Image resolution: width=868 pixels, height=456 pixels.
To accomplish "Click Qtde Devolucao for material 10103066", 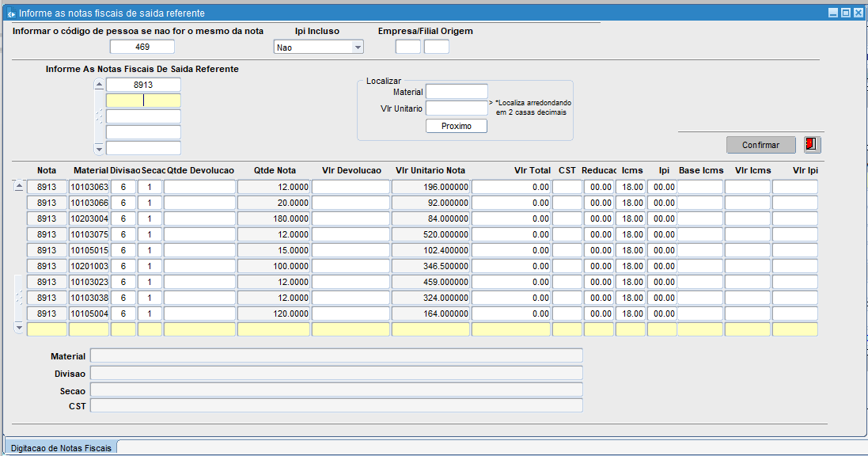I will tap(200, 203).
